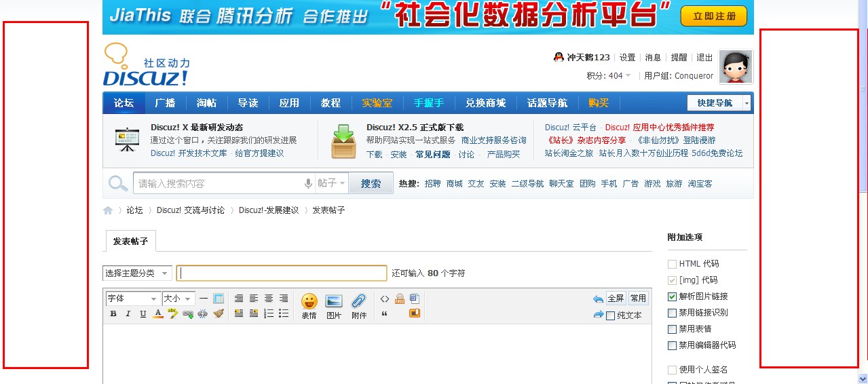
Task: Click the 搜索 search button
Action: (x=371, y=183)
